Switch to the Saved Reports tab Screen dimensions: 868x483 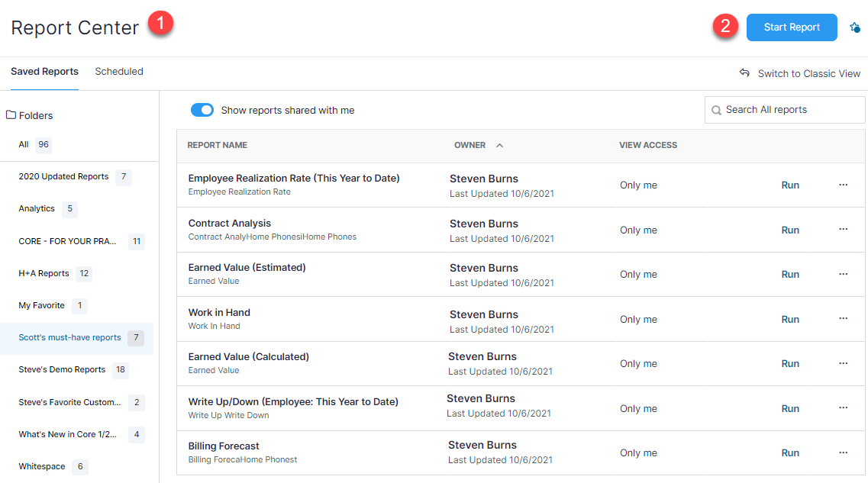click(44, 72)
